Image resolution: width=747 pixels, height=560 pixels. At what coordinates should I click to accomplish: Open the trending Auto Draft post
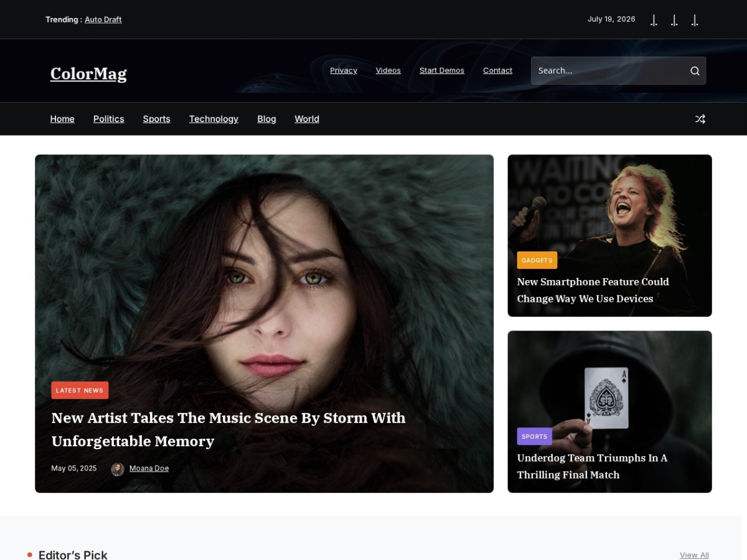click(103, 19)
